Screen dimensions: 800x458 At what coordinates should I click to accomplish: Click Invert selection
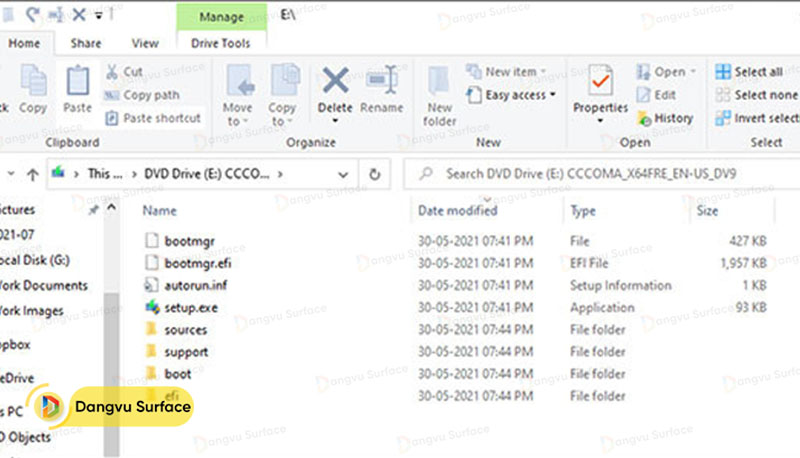click(757, 118)
